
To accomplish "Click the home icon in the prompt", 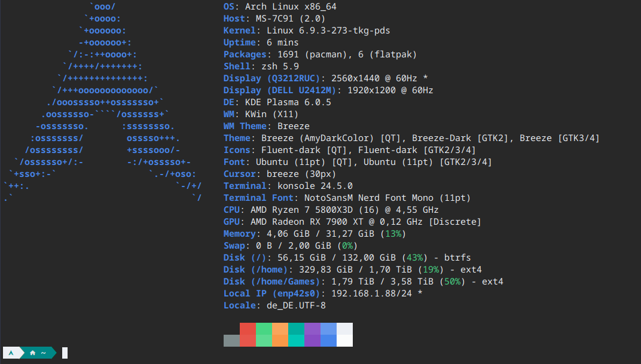I will [x=33, y=353].
